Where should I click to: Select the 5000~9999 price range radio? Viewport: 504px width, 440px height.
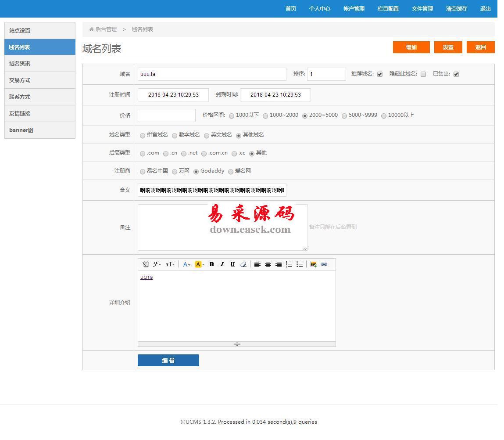tap(344, 116)
